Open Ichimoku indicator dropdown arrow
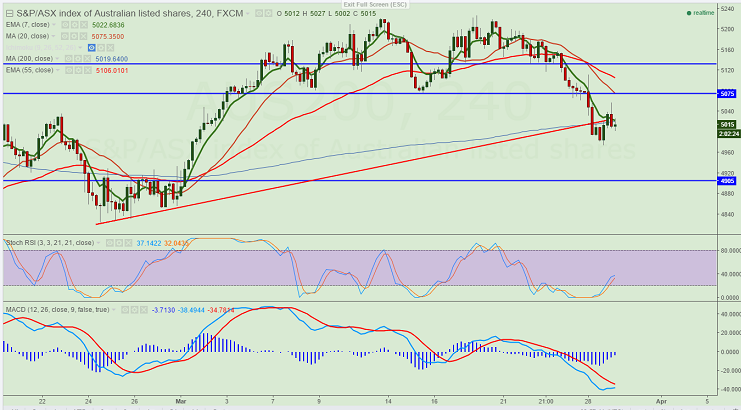The height and width of the screenshot is (410, 741). (80, 47)
